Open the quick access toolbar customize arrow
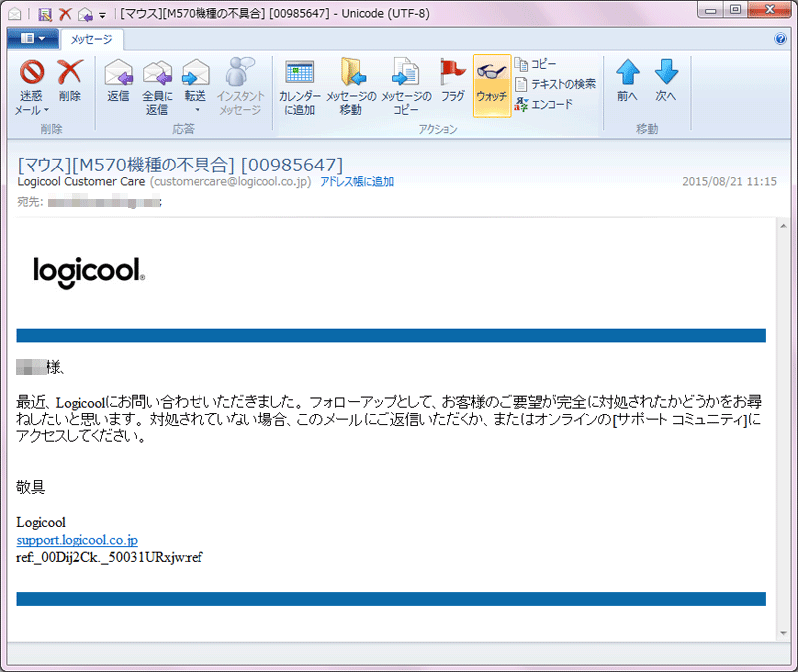Image resolution: width=798 pixels, height=672 pixels. (x=103, y=16)
